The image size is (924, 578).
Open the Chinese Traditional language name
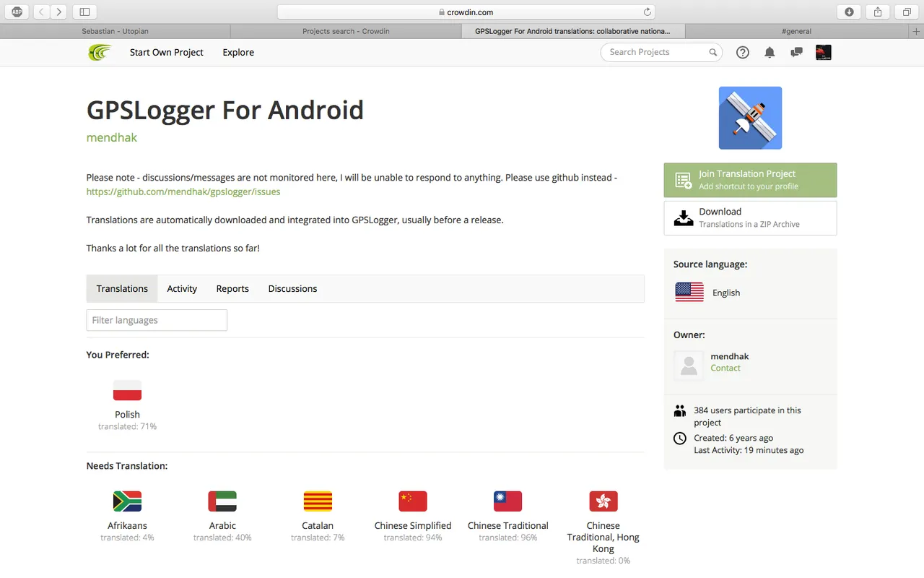(x=508, y=526)
